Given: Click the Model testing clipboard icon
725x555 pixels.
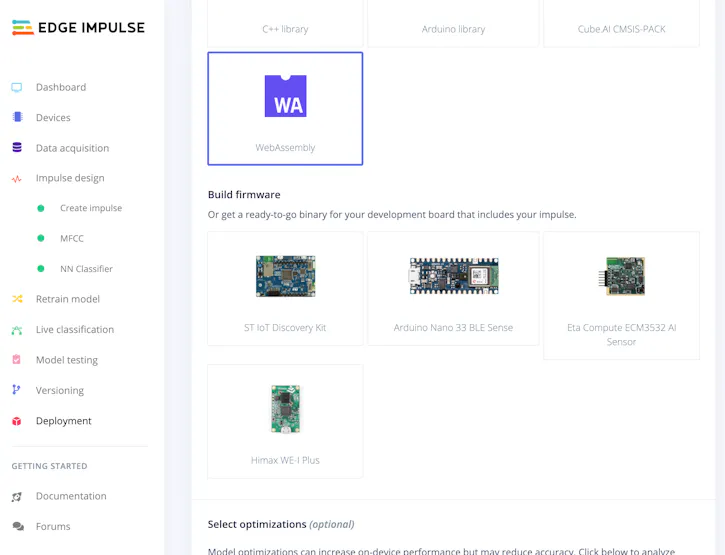Looking at the screenshot, I should tap(16, 359).
